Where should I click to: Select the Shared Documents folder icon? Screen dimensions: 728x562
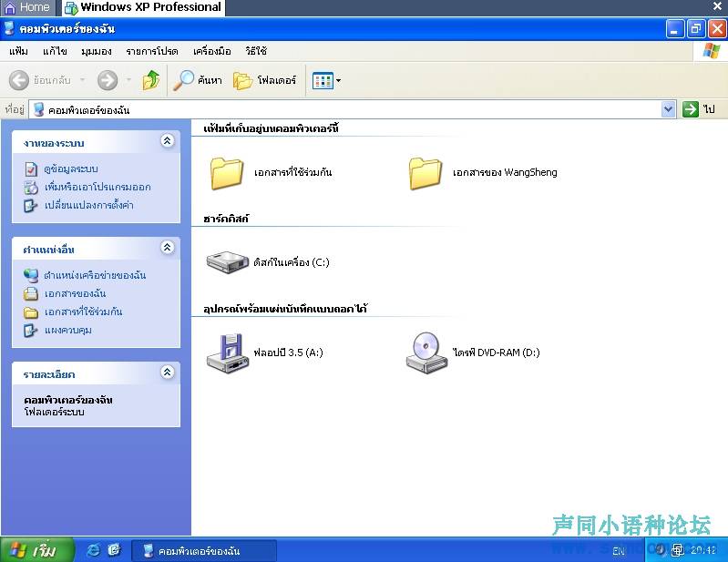pyautogui.click(x=226, y=173)
